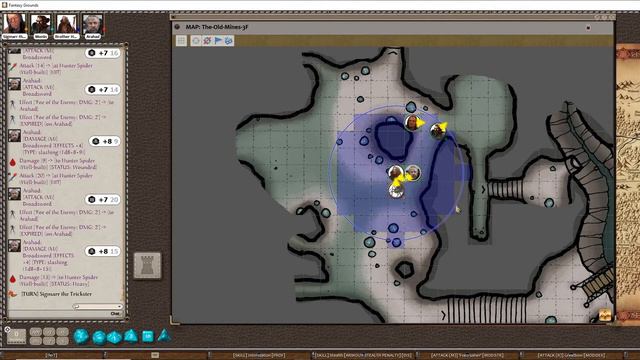The width and height of the screenshot is (640, 360).
Task: Click Arahad portrait beside +8 9 damage
Action: pyautogui.click(x=14, y=136)
